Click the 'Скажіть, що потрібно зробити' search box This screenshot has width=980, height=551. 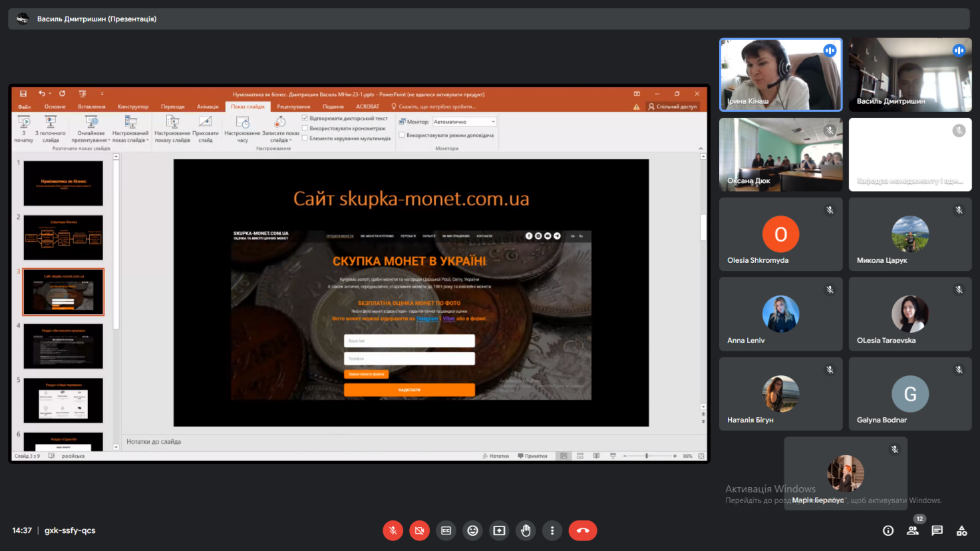pyautogui.click(x=433, y=106)
